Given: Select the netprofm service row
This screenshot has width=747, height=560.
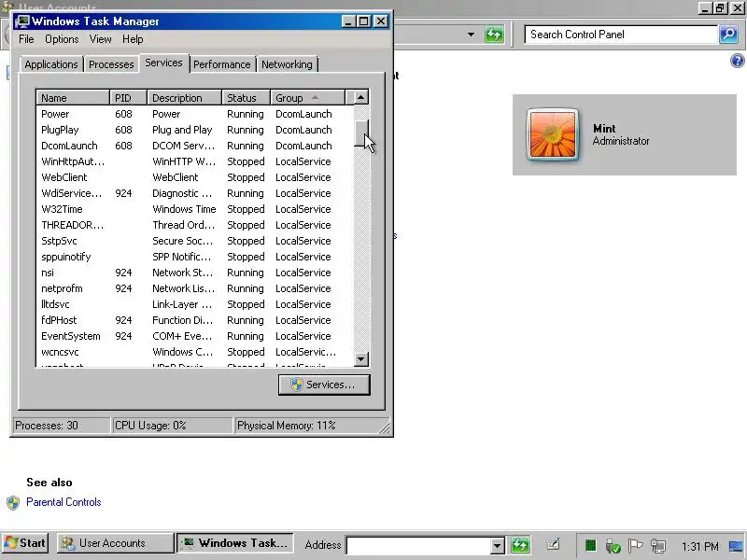Looking at the screenshot, I should click(x=195, y=288).
